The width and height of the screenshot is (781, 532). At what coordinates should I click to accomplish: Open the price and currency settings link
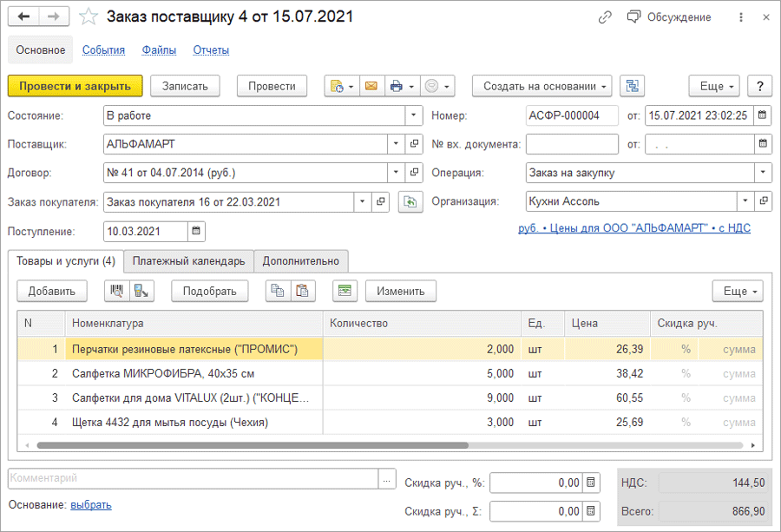click(x=634, y=228)
